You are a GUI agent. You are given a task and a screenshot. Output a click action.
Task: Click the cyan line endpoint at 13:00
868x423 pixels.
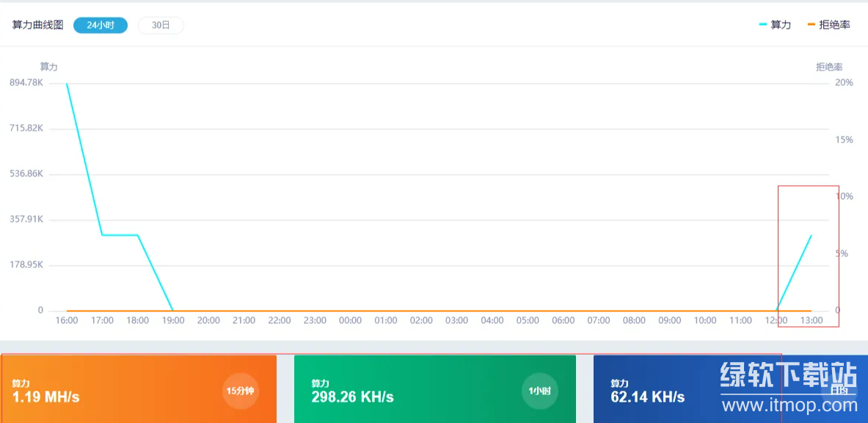[812, 236]
